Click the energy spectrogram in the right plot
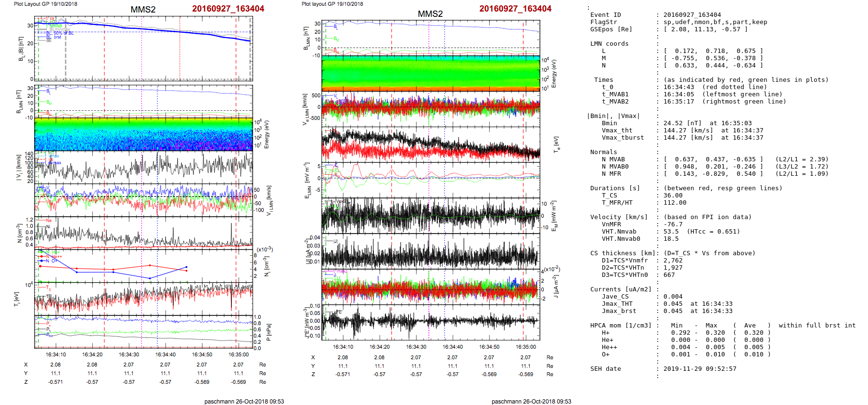The image size is (868, 405). click(431, 73)
